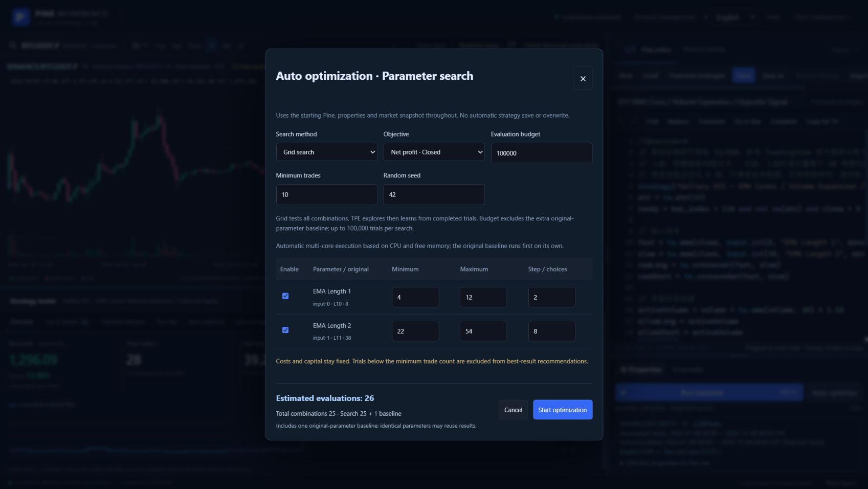Image resolution: width=868 pixels, height=489 pixels.
Task: Edit EMA Length 2 step value
Action: pos(551,331)
